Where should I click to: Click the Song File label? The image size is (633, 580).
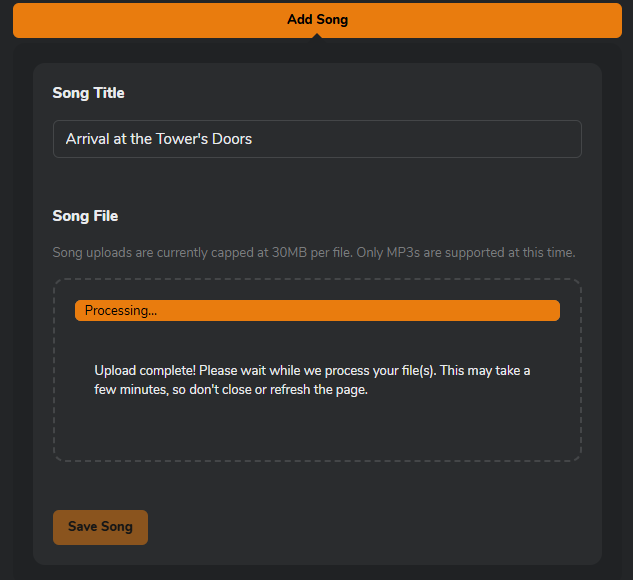point(85,216)
